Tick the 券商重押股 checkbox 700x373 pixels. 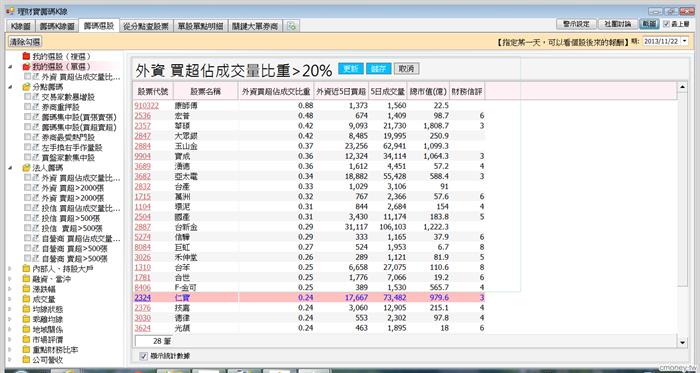pyautogui.click(x=28, y=107)
